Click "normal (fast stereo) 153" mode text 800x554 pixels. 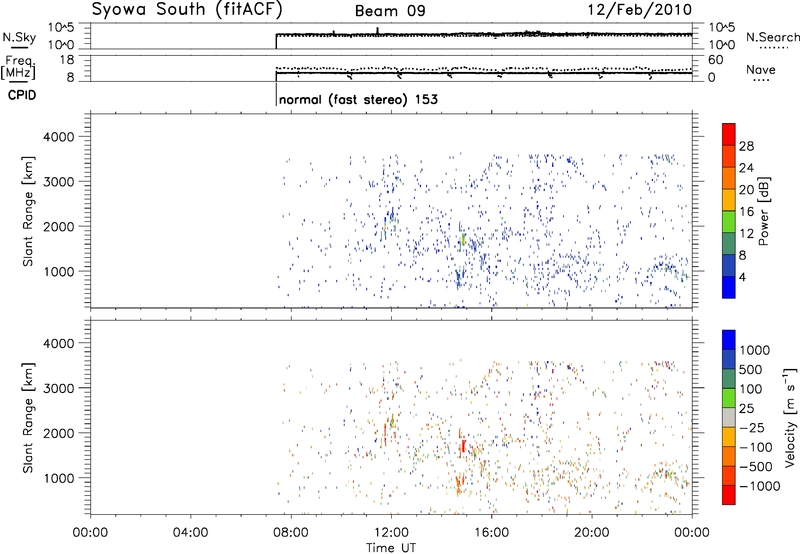(359, 99)
